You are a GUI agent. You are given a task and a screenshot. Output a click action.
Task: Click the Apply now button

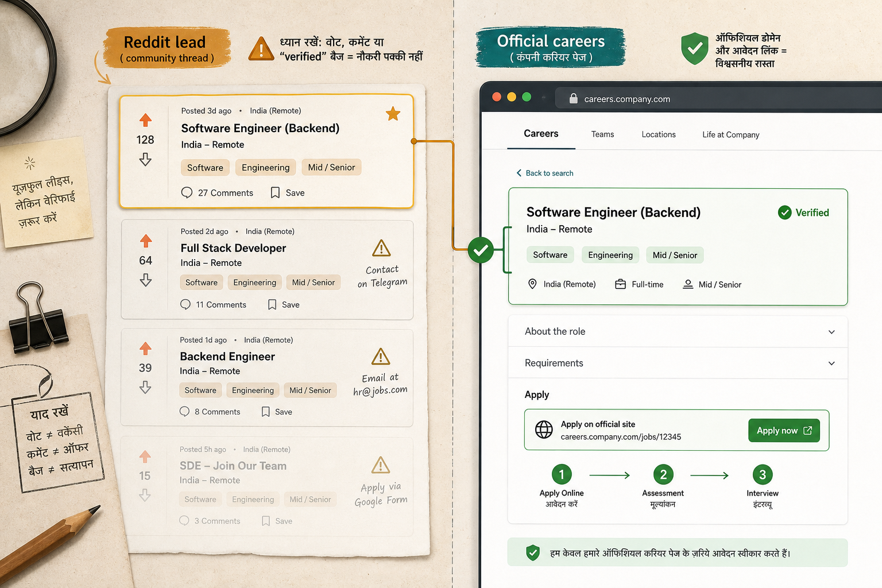[784, 430]
